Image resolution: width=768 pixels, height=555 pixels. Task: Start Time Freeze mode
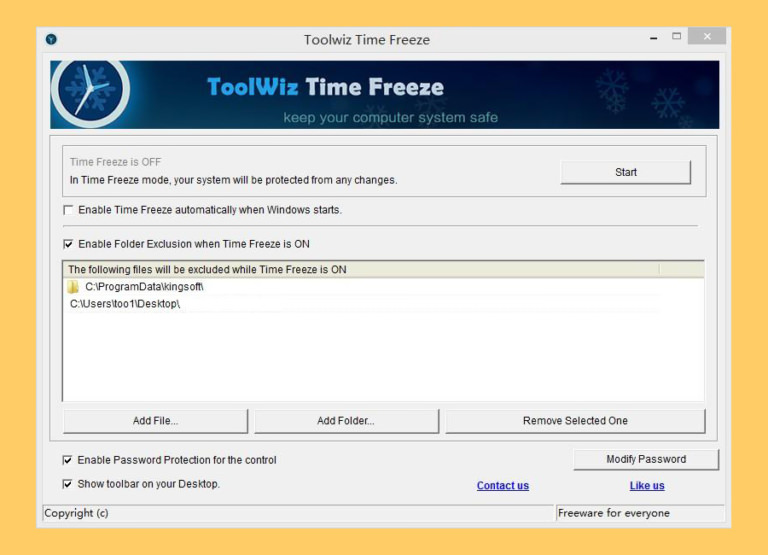(x=625, y=172)
